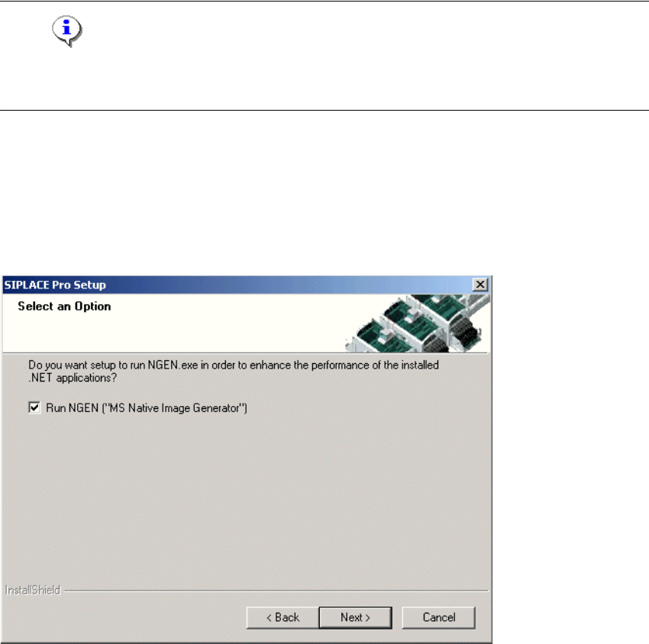Click the X icon in title bar
Viewport: 649px width, 644px height.
[x=480, y=285]
